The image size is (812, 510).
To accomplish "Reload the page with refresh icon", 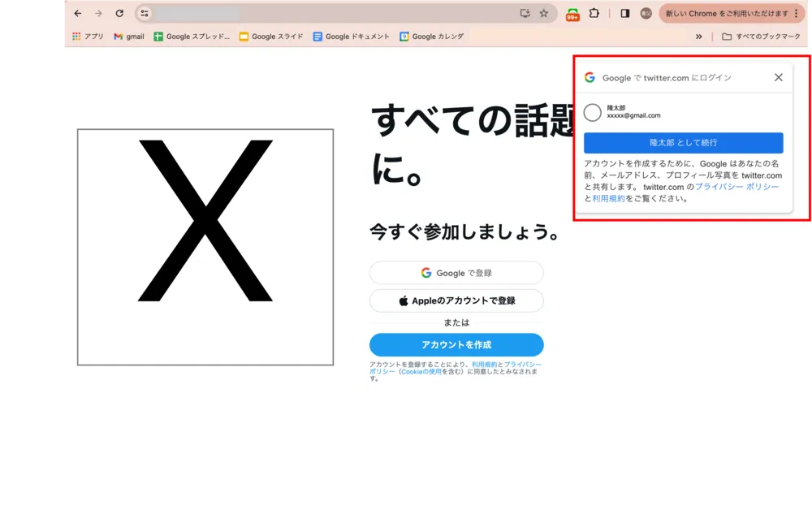I will (119, 14).
